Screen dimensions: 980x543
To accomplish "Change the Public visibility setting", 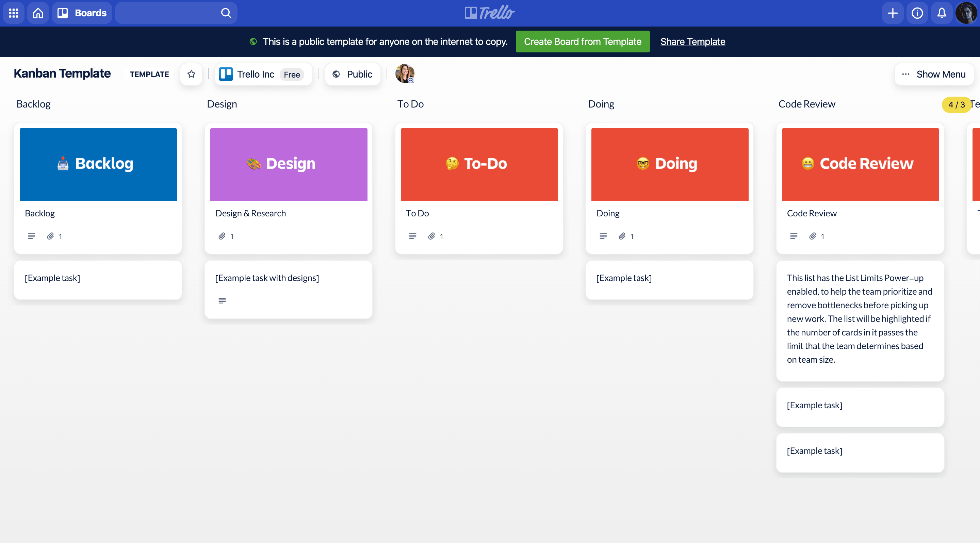I will (x=353, y=74).
